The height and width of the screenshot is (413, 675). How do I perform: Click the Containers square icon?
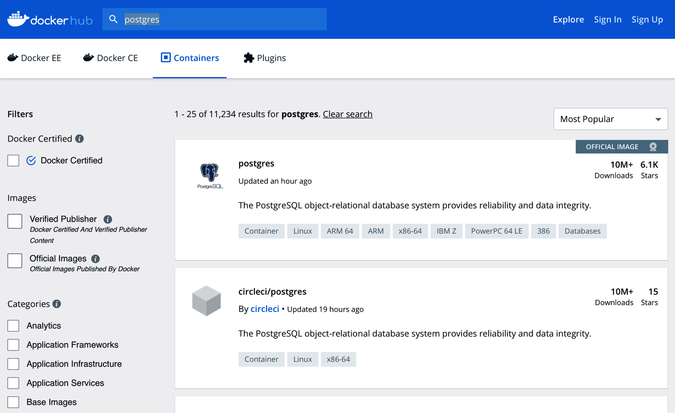165,57
